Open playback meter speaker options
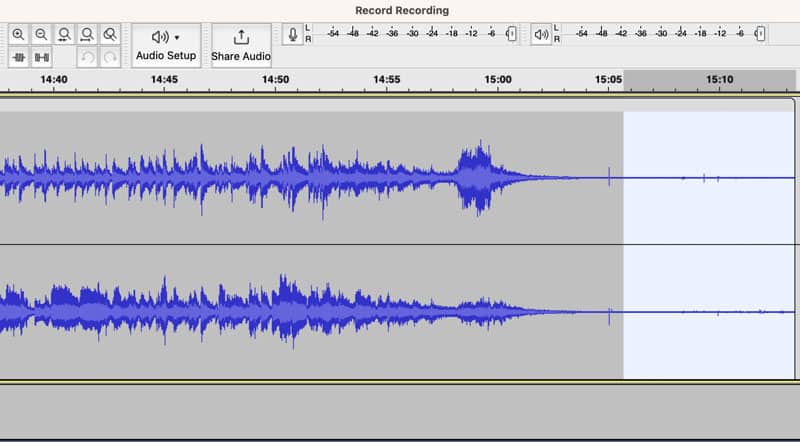Viewport: 800px width, 442px height. click(541, 34)
